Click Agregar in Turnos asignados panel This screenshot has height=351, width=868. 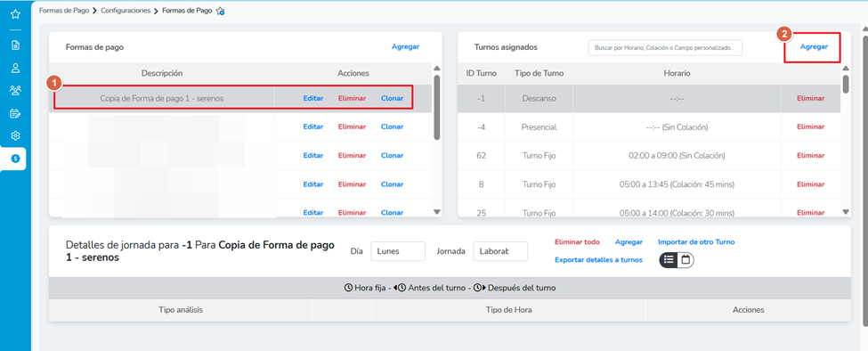[814, 46]
